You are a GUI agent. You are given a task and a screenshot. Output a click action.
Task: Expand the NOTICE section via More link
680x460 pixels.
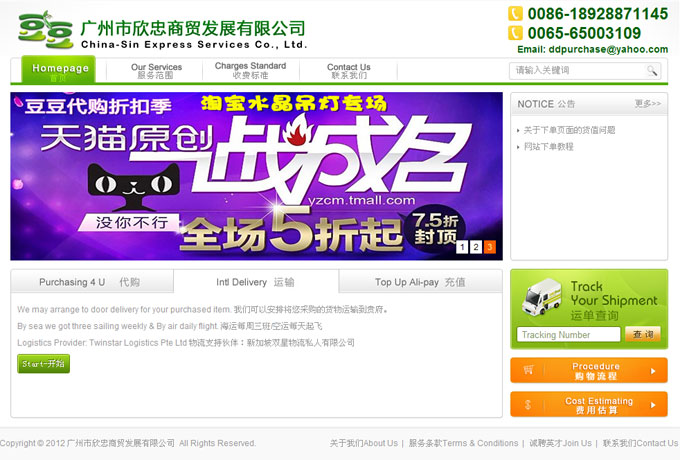pos(648,104)
